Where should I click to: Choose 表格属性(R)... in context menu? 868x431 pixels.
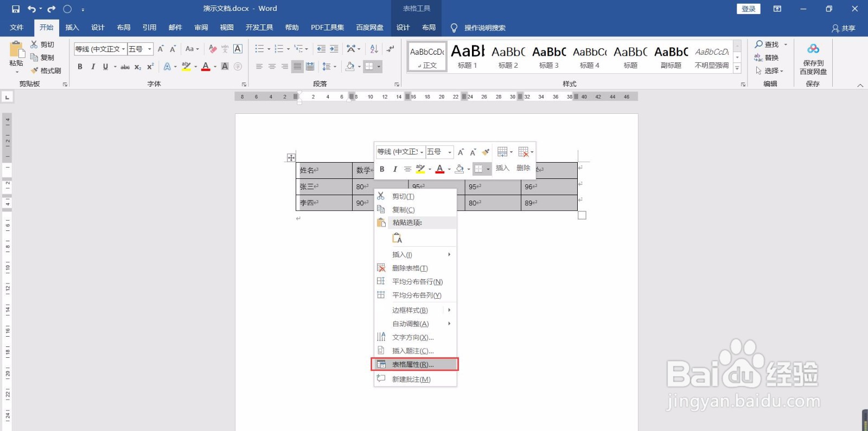(416, 364)
